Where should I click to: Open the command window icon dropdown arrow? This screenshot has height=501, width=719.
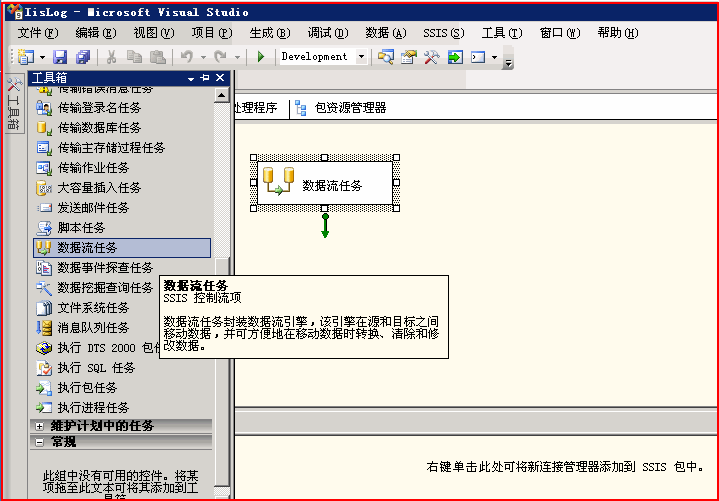[x=494, y=57]
